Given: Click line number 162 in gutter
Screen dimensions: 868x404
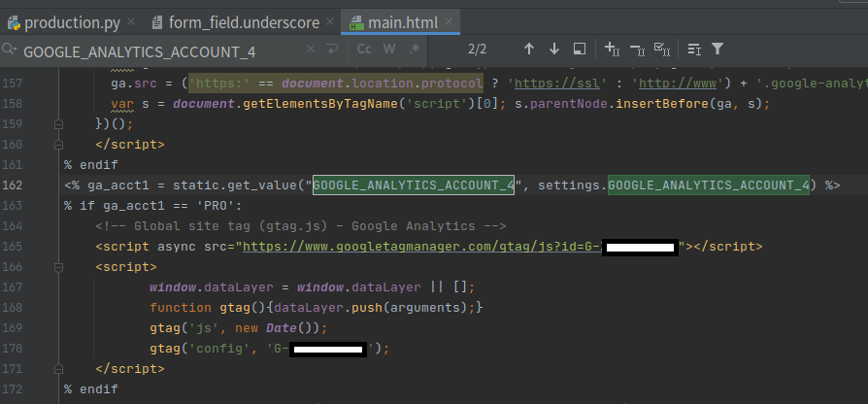Looking at the screenshot, I should click(13, 185).
